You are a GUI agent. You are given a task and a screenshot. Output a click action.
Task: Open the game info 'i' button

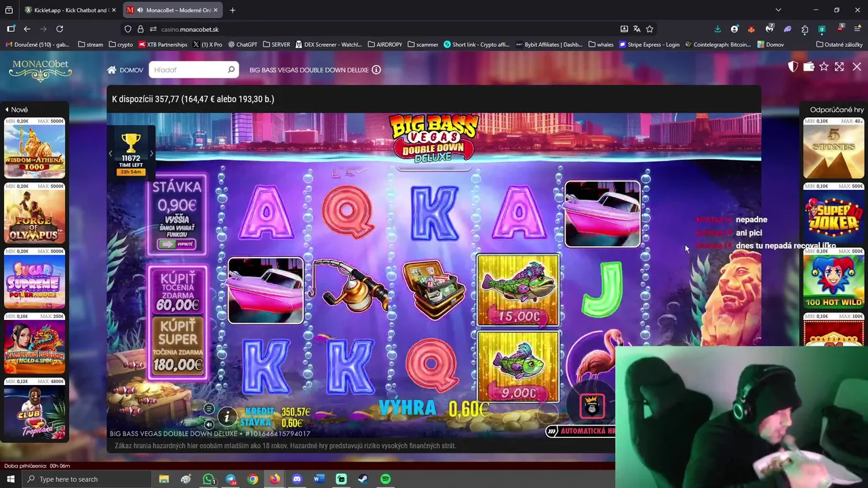[x=227, y=417]
